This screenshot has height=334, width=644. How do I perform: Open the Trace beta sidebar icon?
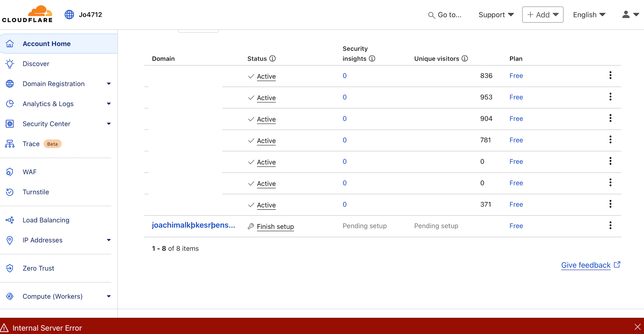click(10, 144)
